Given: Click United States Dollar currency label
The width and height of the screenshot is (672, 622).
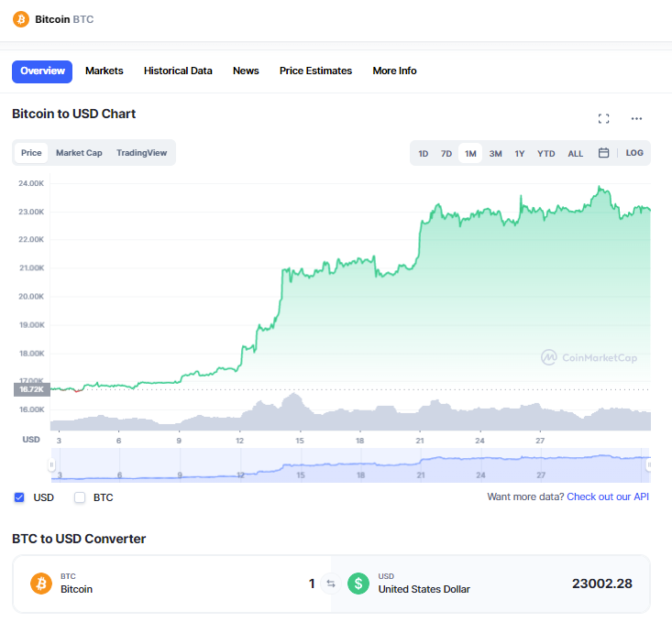Looking at the screenshot, I should coord(424,589).
